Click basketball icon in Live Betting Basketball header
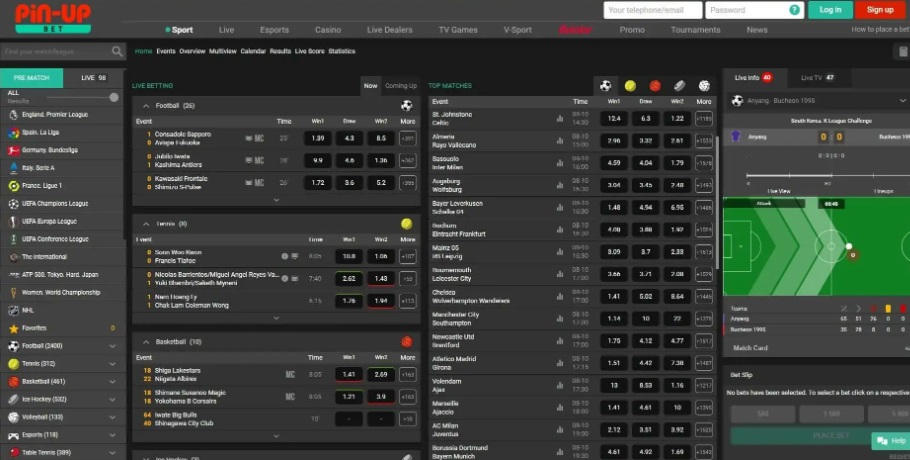The image size is (910, 460). pos(407,342)
